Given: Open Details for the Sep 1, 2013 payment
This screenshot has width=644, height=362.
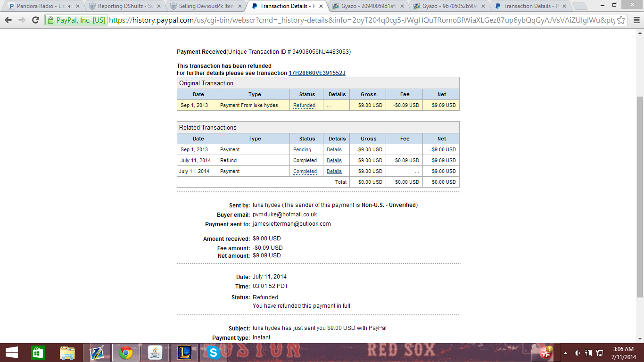Looking at the screenshot, I should [334, 149].
